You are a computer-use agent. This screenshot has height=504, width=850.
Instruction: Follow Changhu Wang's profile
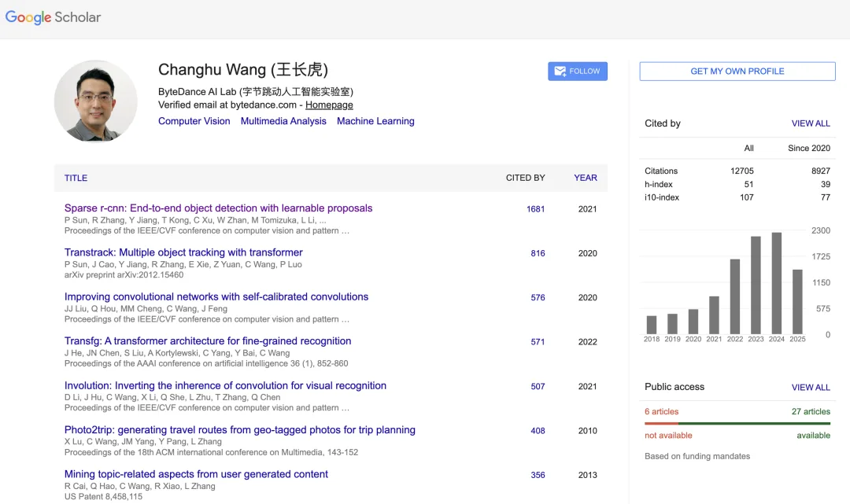pyautogui.click(x=578, y=71)
